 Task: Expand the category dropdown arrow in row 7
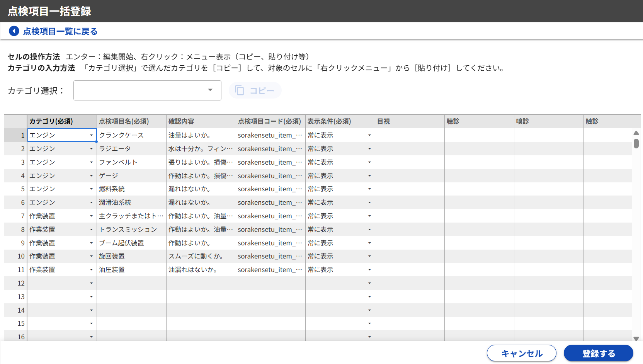(x=92, y=216)
